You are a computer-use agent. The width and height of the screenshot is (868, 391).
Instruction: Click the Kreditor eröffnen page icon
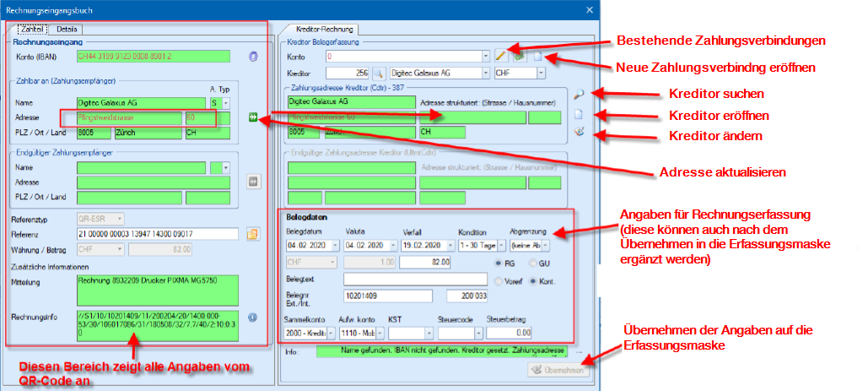579,115
